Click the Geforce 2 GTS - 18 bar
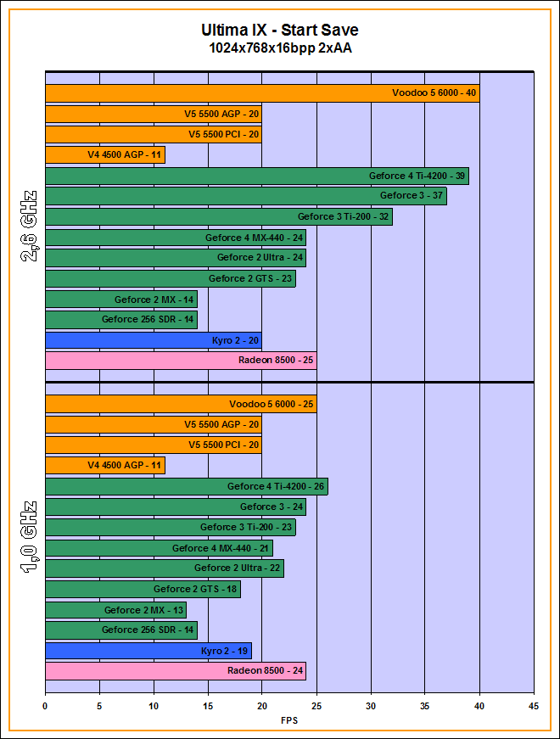This screenshot has width=560, height=739. click(142, 589)
